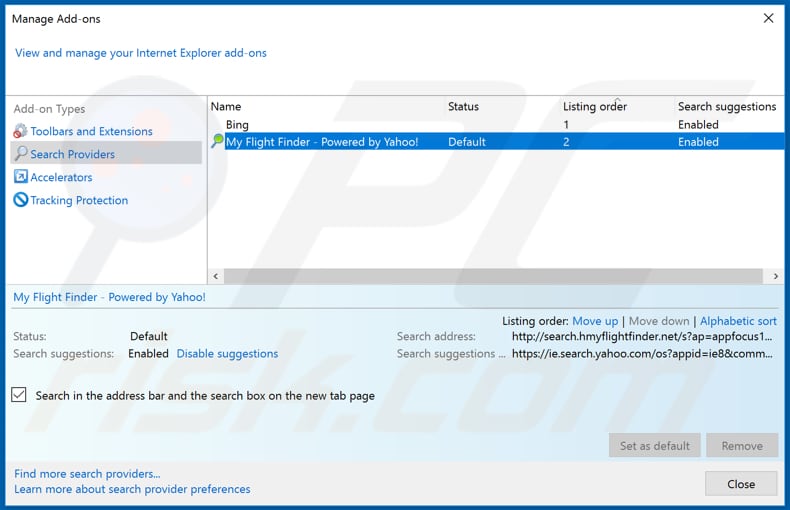The image size is (790, 510).
Task: Click listing order value 2 in list
Action: [x=566, y=142]
